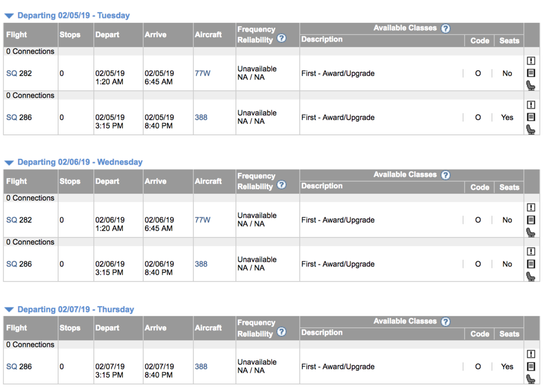Click SQ airline link for Tuesday flight 286
This screenshot has width=544, height=392.
point(11,117)
